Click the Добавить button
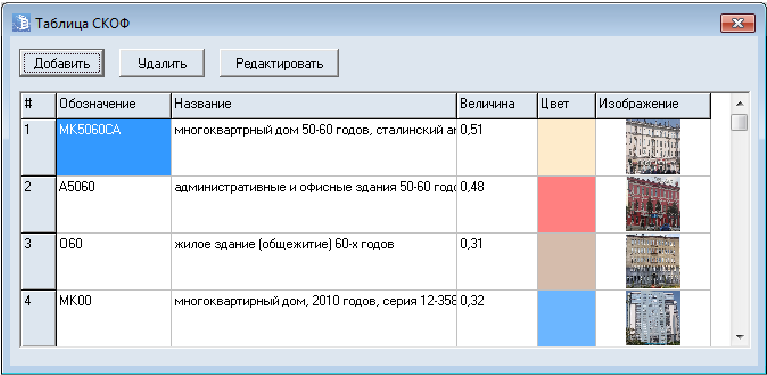This screenshot has width=767, height=375. (x=62, y=63)
